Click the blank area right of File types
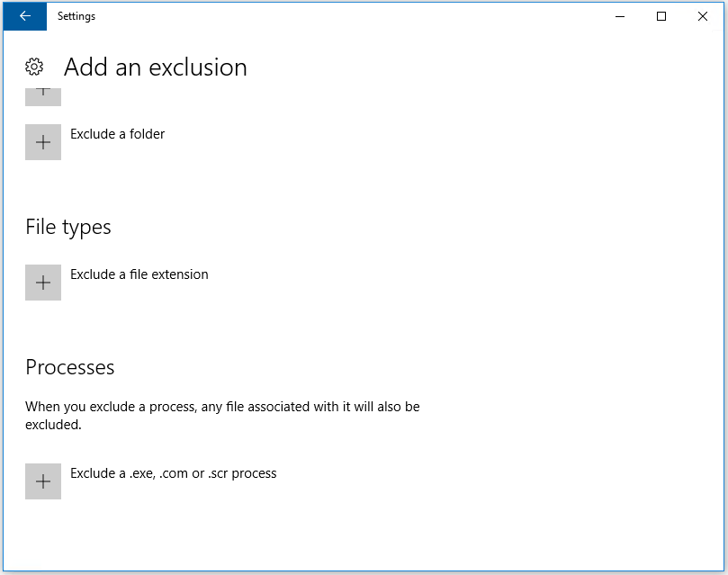The height and width of the screenshot is (575, 728). click(x=405, y=227)
